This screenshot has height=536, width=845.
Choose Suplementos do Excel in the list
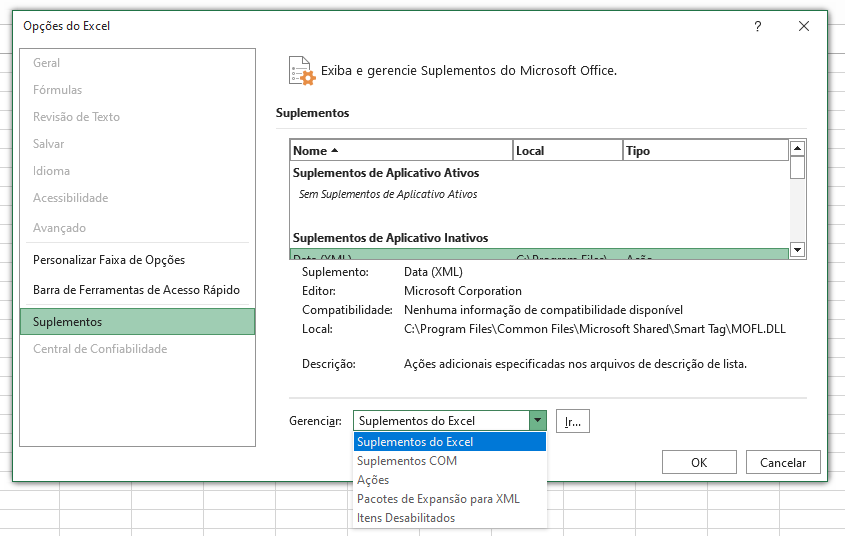point(450,442)
